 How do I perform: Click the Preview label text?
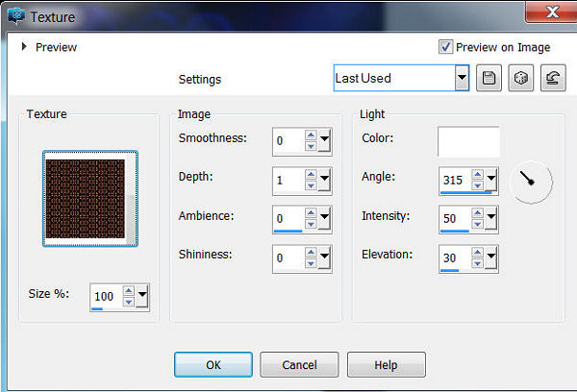(57, 47)
